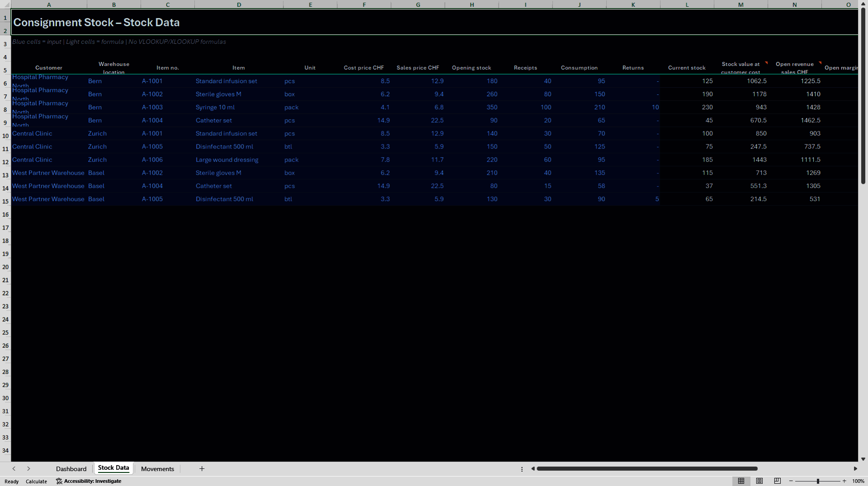Image resolution: width=868 pixels, height=486 pixels.
Task: Click comment indicator on Open revenue header
Action: pyautogui.click(x=820, y=63)
